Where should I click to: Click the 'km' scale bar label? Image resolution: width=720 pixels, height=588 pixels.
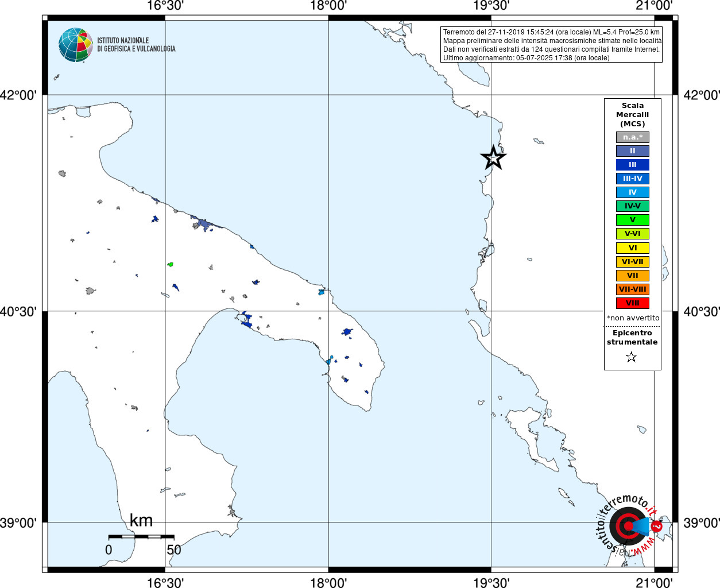tap(141, 520)
